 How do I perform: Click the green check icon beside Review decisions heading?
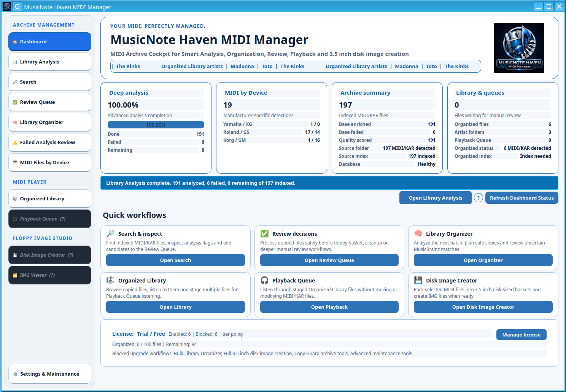point(264,233)
